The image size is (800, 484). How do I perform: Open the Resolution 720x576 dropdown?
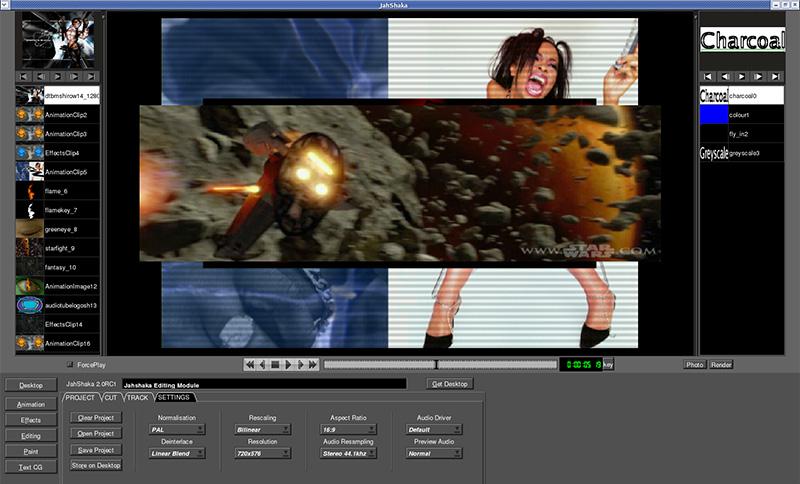(x=263, y=453)
